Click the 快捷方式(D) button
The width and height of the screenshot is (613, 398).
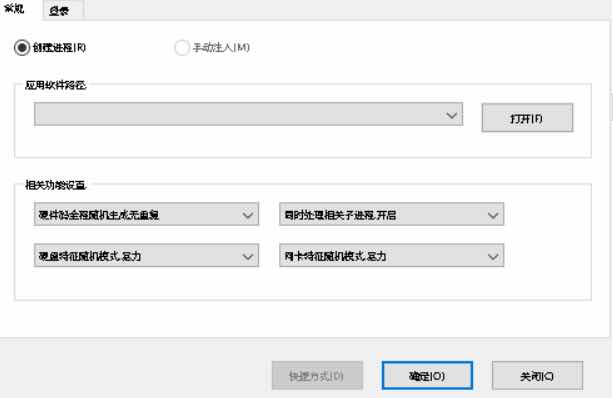tap(317, 376)
